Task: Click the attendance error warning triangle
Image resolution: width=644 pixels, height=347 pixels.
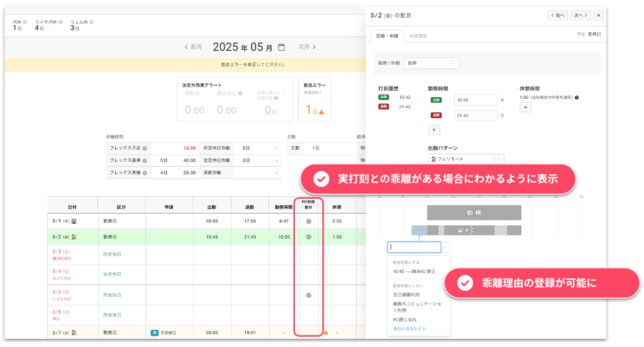Action: [x=321, y=112]
